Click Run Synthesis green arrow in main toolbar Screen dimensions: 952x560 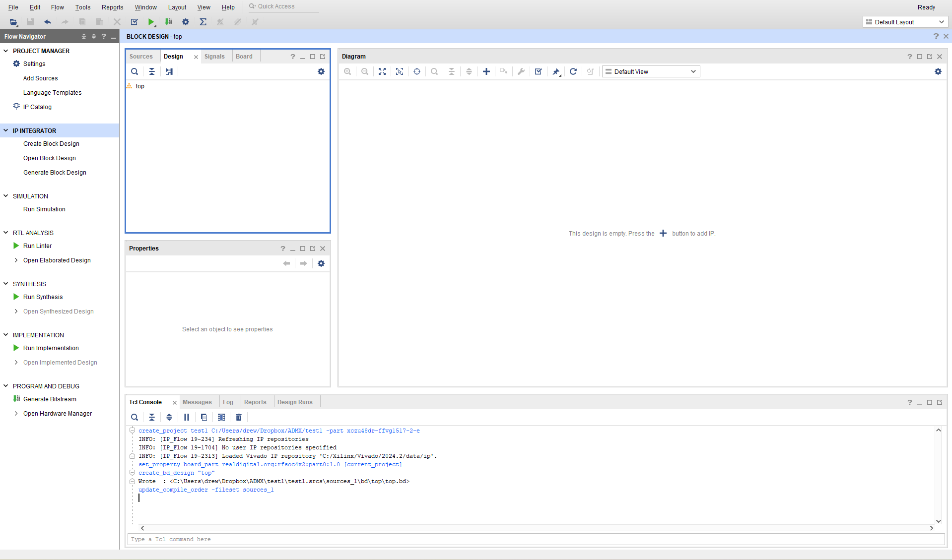151,22
